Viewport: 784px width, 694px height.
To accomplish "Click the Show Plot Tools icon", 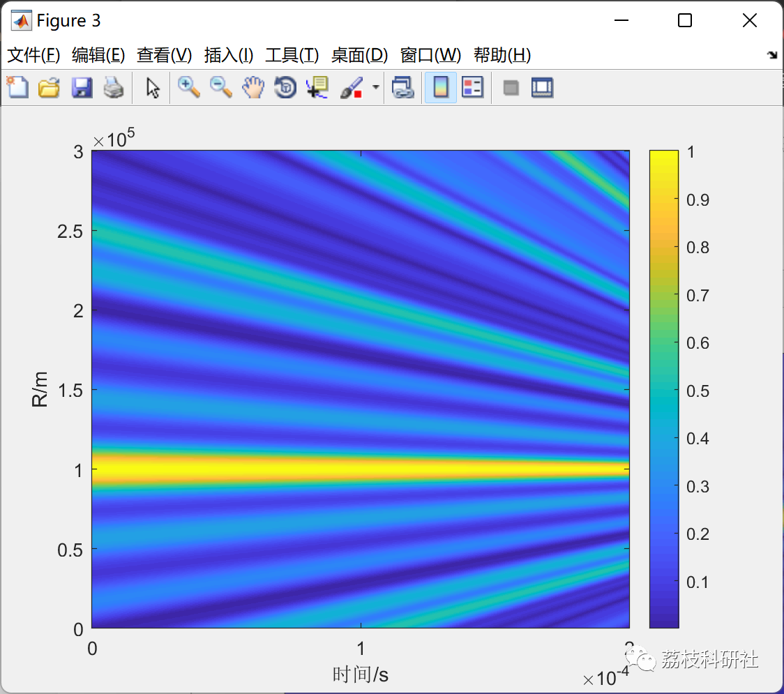I will click(542, 87).
